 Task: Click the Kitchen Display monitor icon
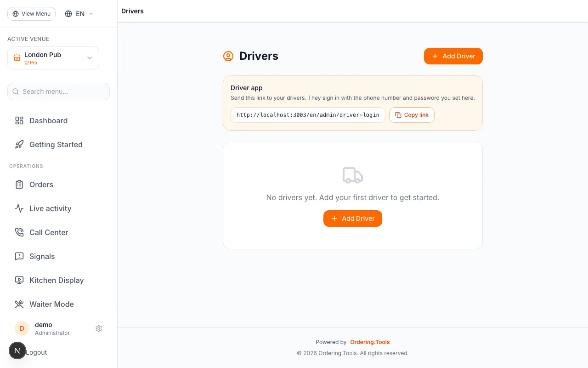pyautogui.click(x=19, y=280)
